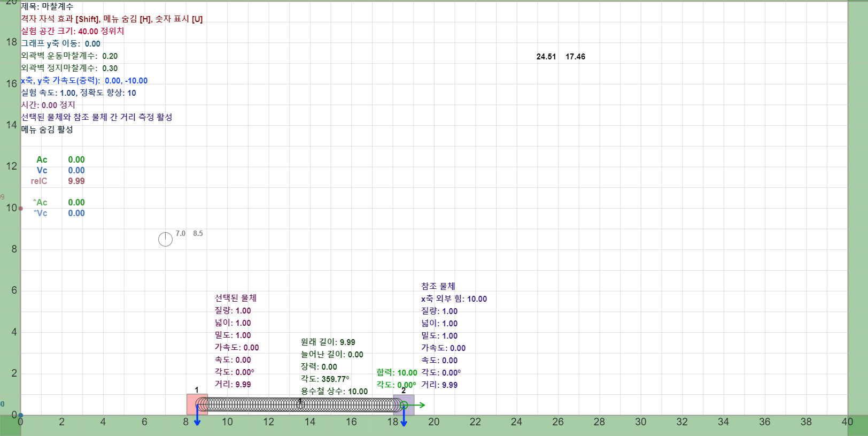
Task: Click the coiled spring between the blocks
Action: coord(300,405)
